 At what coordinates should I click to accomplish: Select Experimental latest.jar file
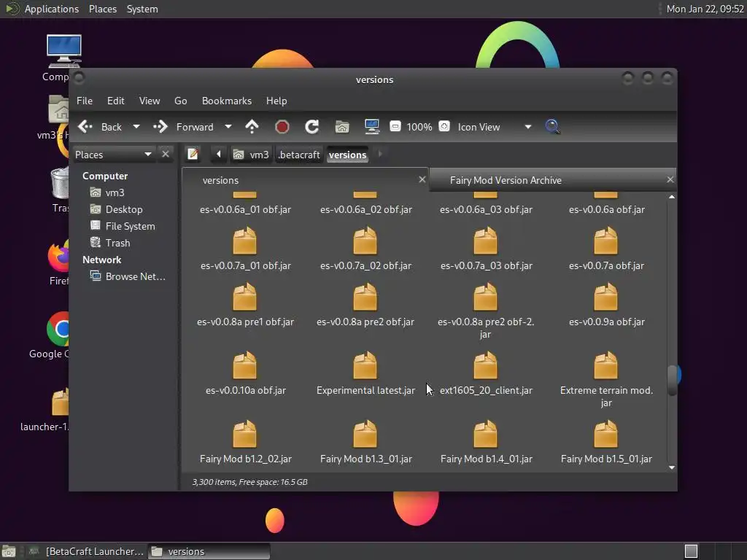[x=365, y=374]
